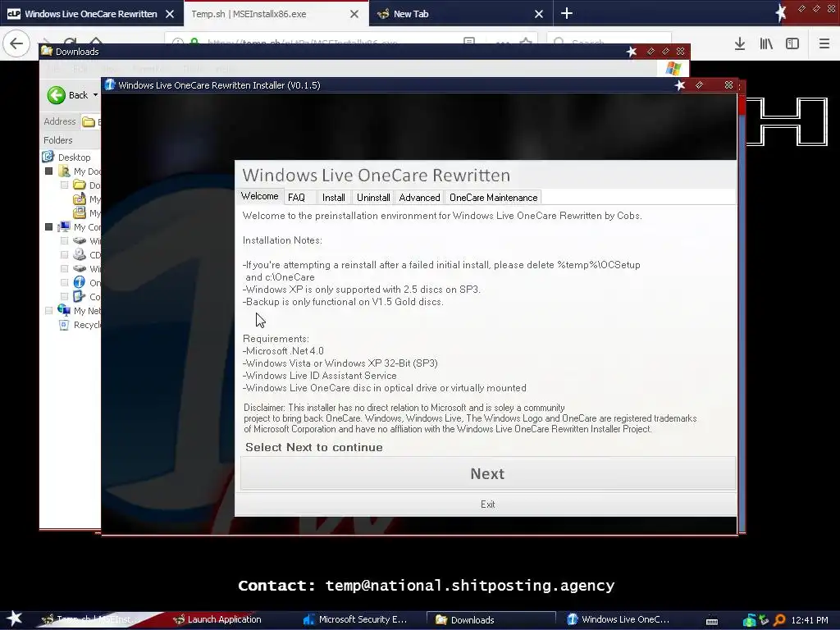Image resolution: width=840 pixels, height=630 pixels.
Task: Expand the CD drive node in Folders tree
Action: pos(64,254)
